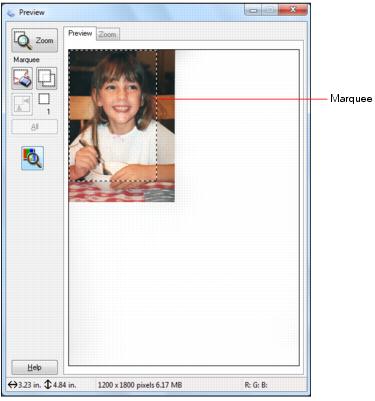Close the Preview window
This screenshot has width=375, height=401.
(293, 10)
